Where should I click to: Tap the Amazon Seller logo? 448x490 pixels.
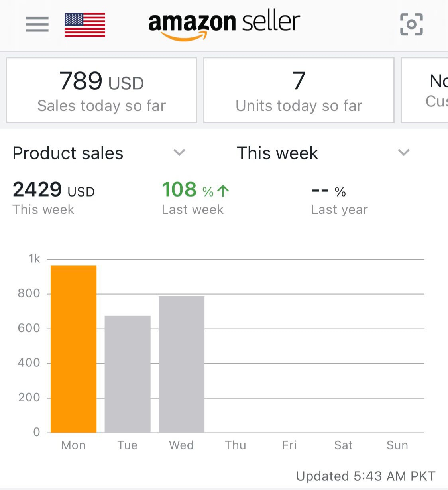click(224, 24)
